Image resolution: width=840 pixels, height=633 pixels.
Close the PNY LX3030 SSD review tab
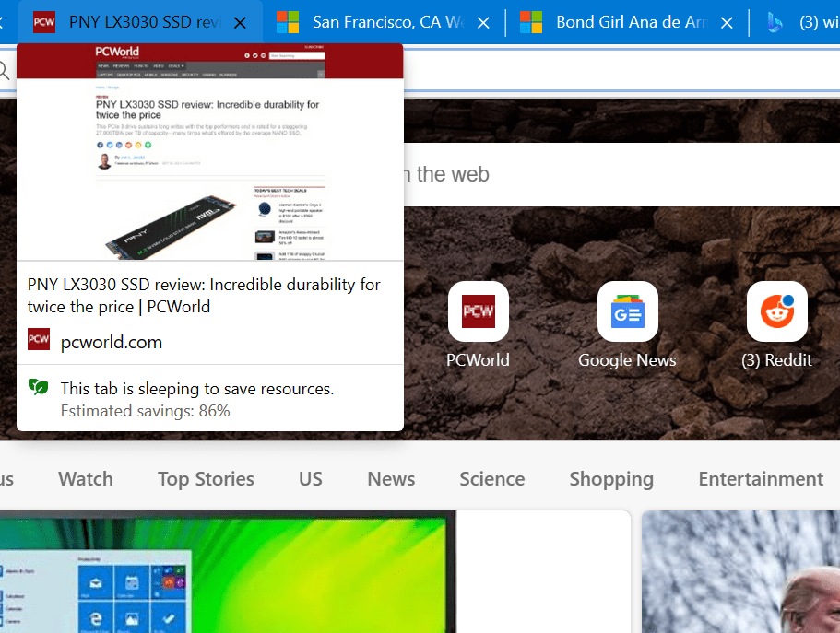click(240, 22)
